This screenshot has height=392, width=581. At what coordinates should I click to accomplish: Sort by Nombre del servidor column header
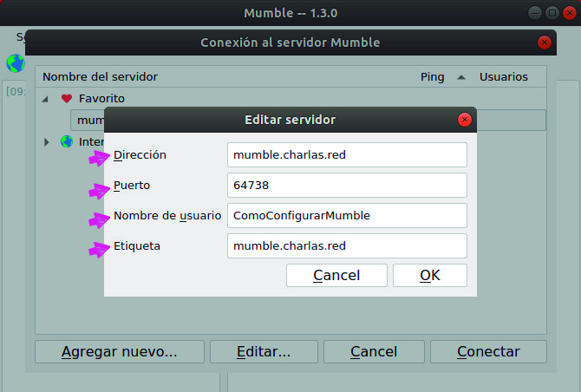pyautogui.click(x=100, y=77)
